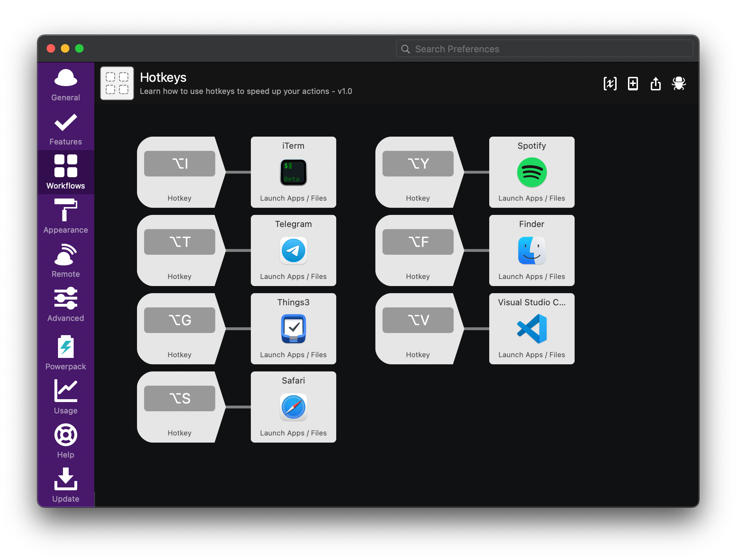Viewport: 739px width, 560px height.
Task: Select the Visual Studio Code launch object
Action: pyautogui.click(x=532, y=329)
